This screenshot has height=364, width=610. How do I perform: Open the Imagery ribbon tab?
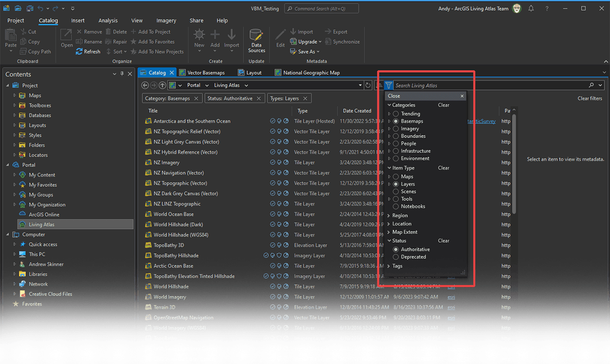[166, 21]
